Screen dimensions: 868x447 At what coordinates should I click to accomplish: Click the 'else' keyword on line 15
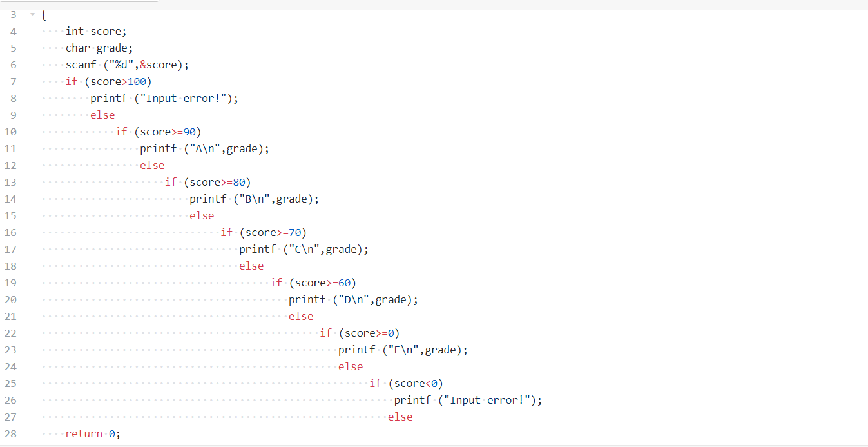[202, 215]
